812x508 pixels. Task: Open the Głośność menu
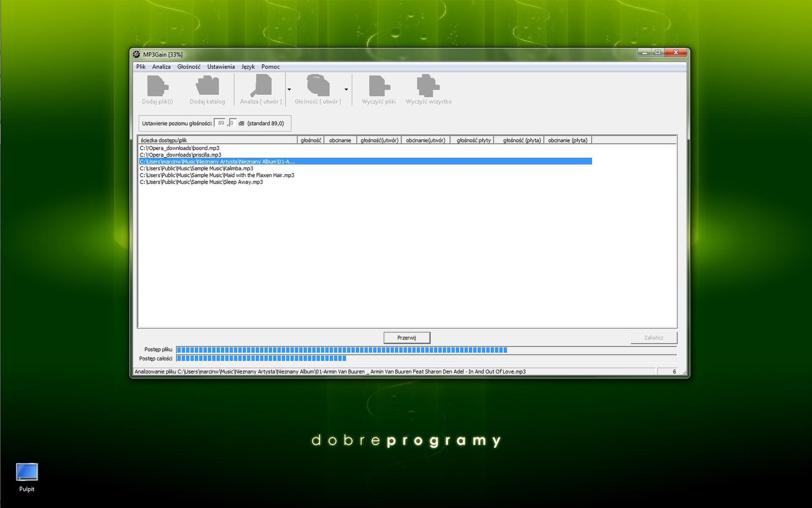[x=188, y=67]
